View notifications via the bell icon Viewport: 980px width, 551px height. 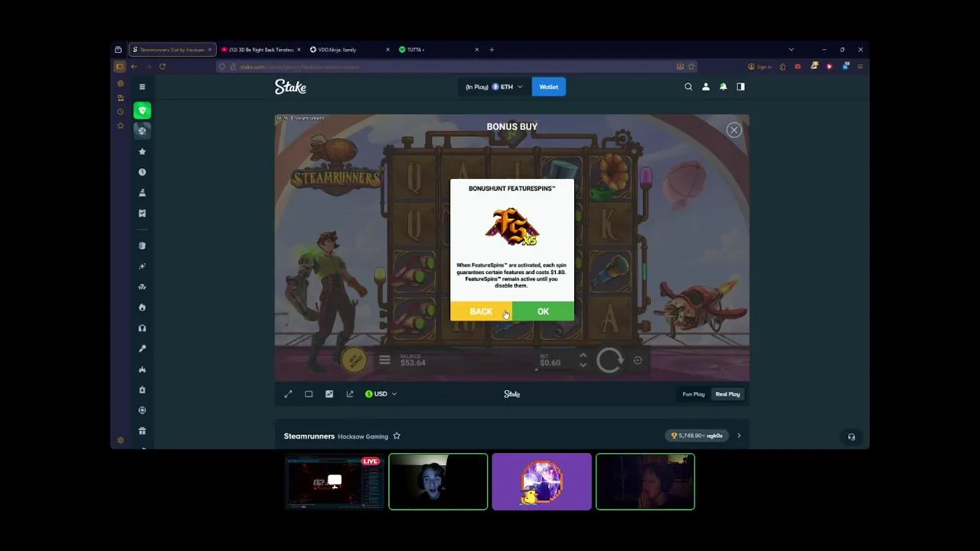(x=723, y=87)
